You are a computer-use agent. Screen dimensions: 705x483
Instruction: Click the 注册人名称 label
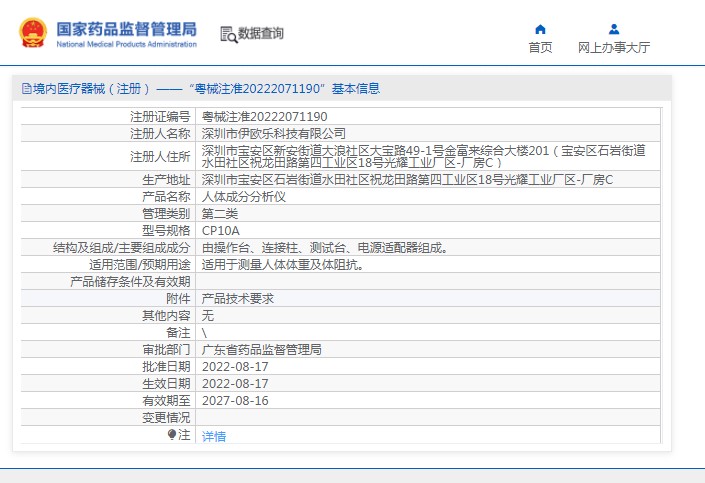(160, 134)
